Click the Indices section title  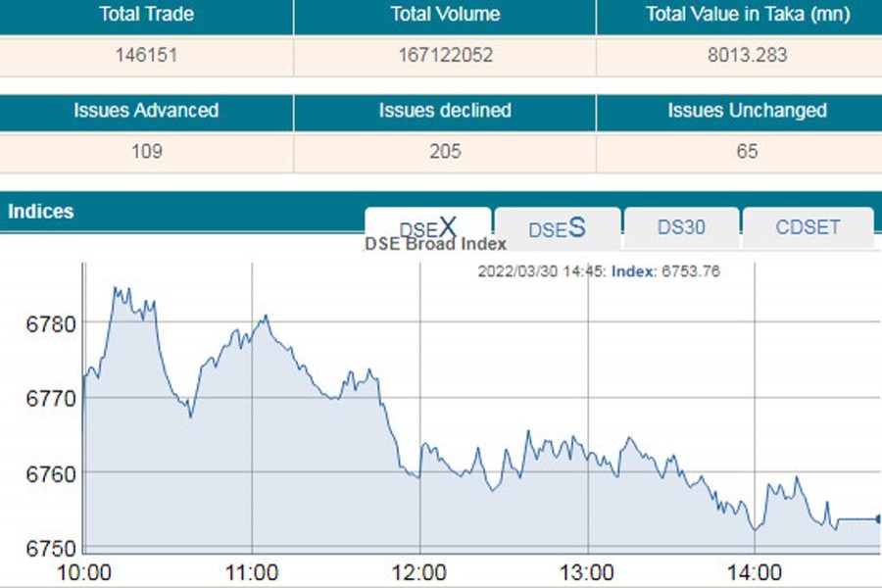40,212
